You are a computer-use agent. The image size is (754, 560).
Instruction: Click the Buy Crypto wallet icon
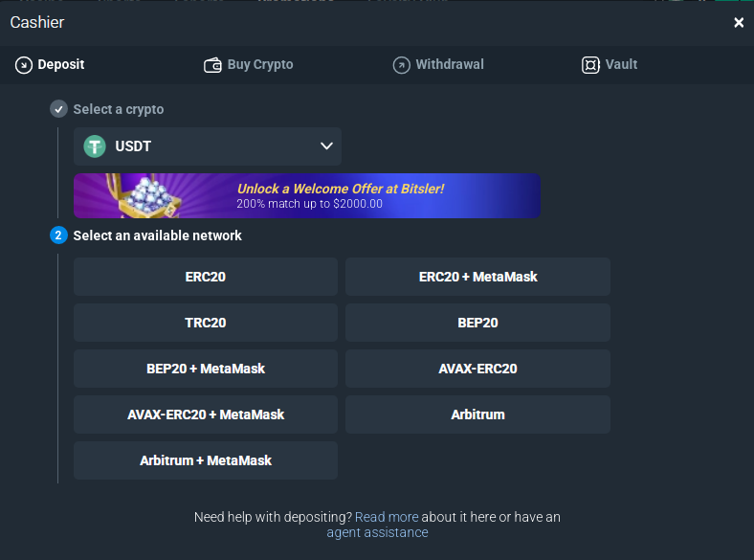pyautogui.click(x=212, y=65)
